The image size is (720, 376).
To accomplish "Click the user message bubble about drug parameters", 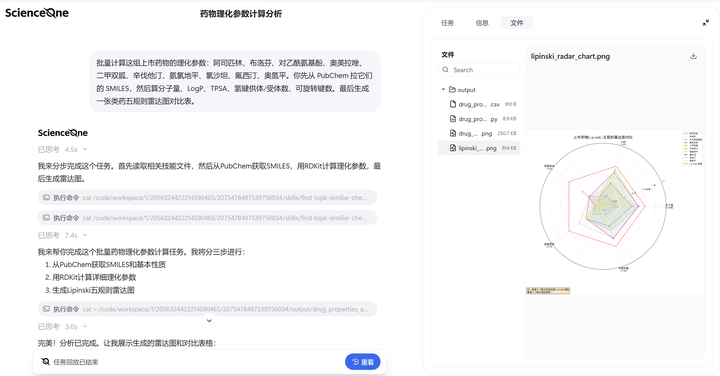I will [x=235, y=82].
